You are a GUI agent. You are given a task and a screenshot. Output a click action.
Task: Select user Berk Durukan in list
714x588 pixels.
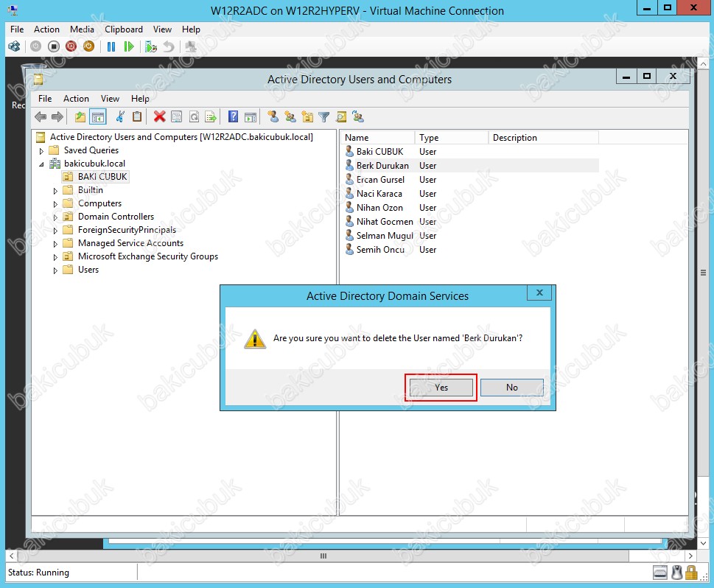point(382,166)
